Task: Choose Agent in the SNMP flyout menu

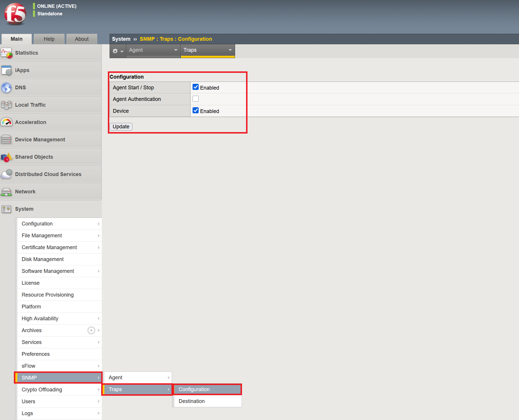Action: tap(138, 378)
